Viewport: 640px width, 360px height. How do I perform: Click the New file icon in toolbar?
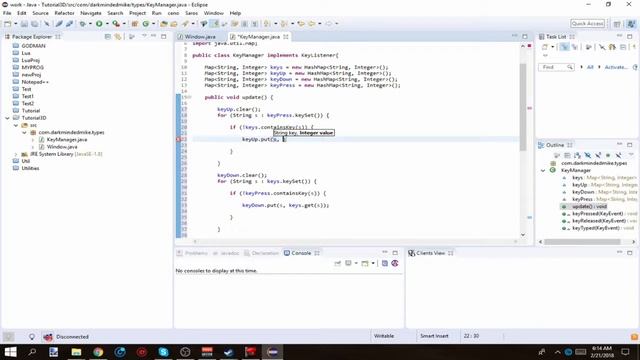pos(8,24)
